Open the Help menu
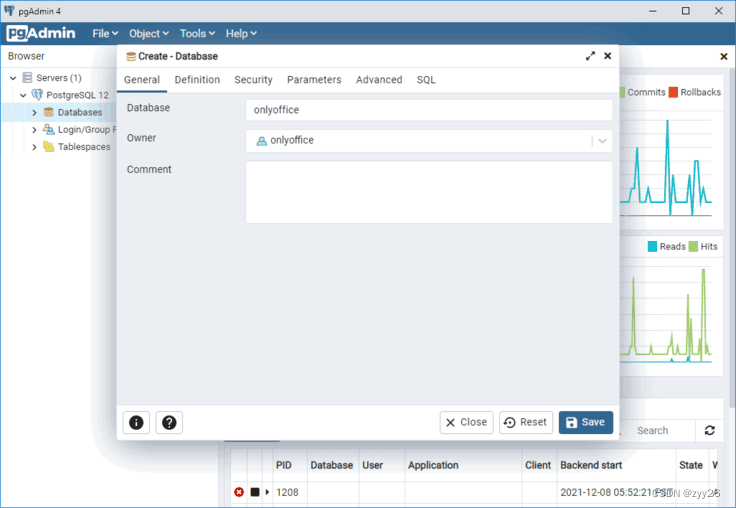The image size is (736, 508). (x=241, y=33)
